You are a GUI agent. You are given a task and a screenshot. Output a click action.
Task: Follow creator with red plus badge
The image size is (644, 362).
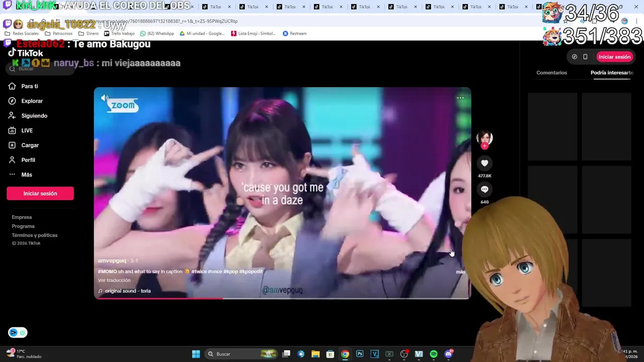pyautogui.click(x=485, y=146)
